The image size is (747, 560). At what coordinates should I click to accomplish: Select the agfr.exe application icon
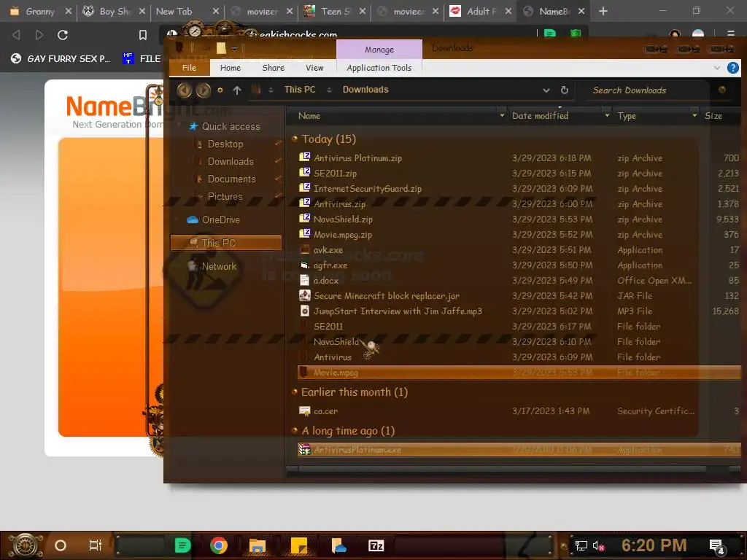(x=304, y=265)
